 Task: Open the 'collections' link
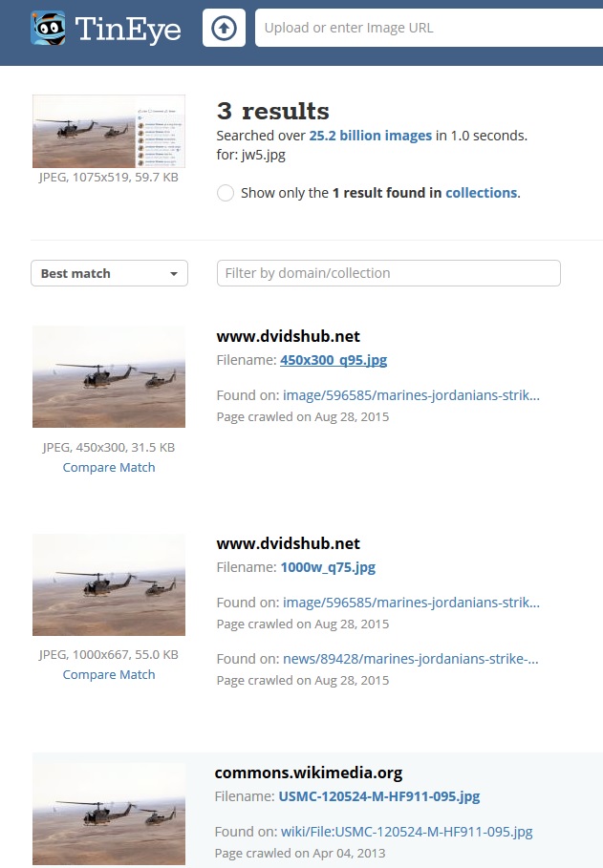coord(481,193)
